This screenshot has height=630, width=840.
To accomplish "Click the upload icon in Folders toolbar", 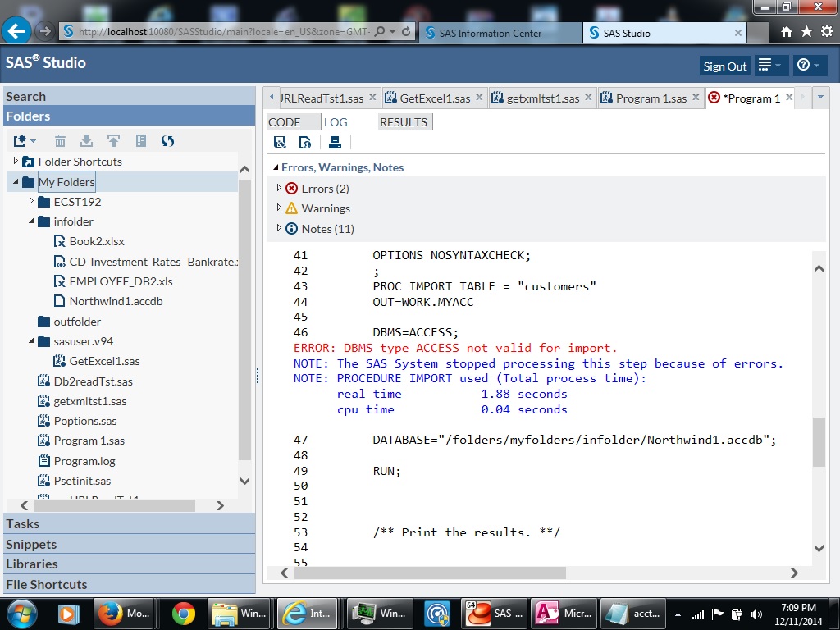I will 113,141.
